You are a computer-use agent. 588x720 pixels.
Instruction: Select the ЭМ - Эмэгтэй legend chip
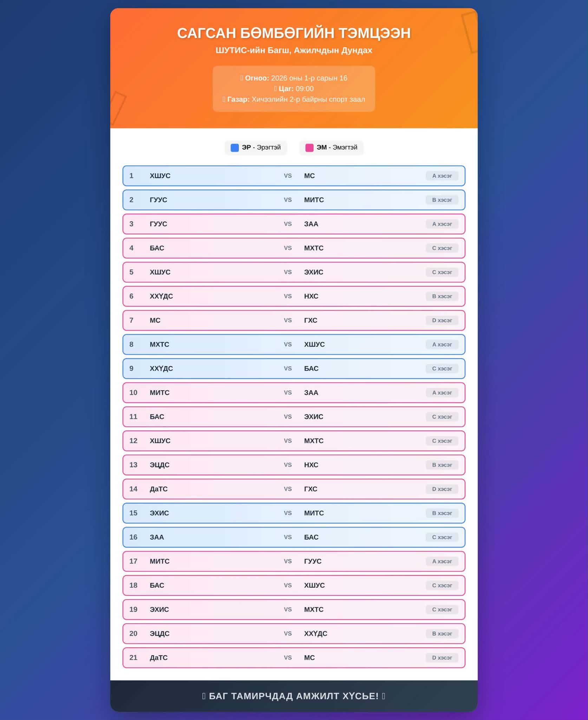tap(331, 148)
